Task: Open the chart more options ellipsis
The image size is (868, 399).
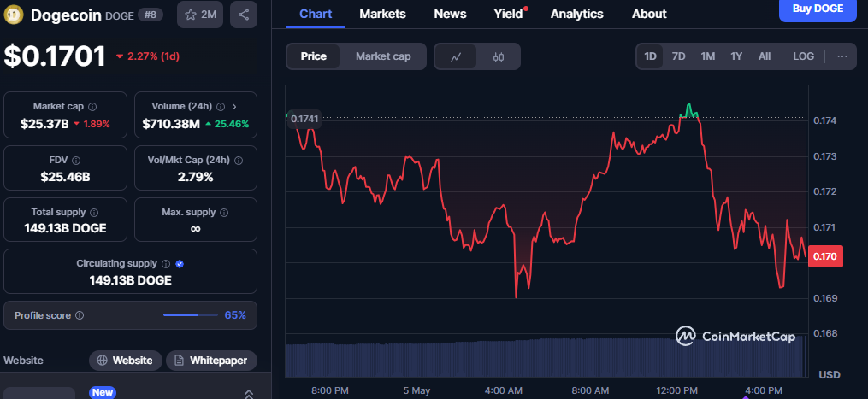Action: pos(842,56)
